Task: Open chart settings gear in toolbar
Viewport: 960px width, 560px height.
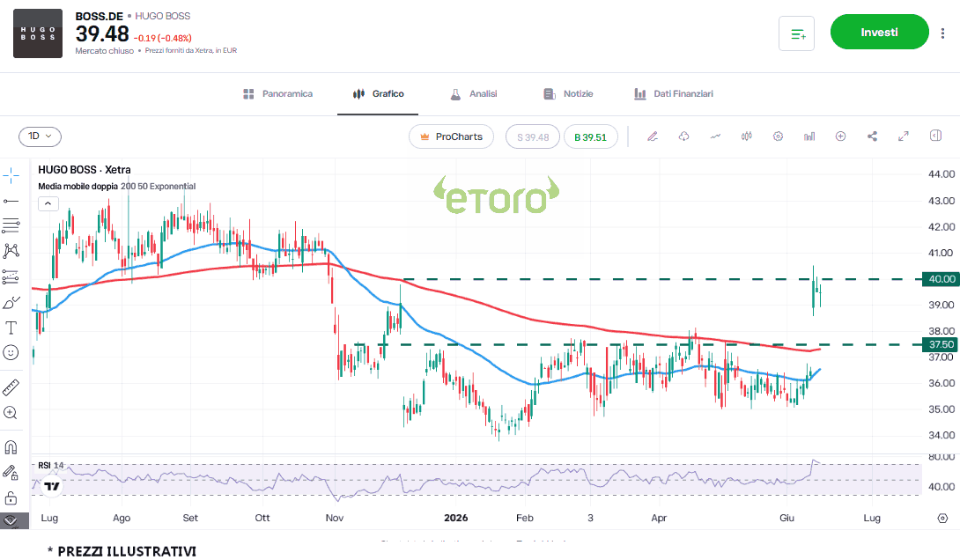Action: tap(778, 136)
